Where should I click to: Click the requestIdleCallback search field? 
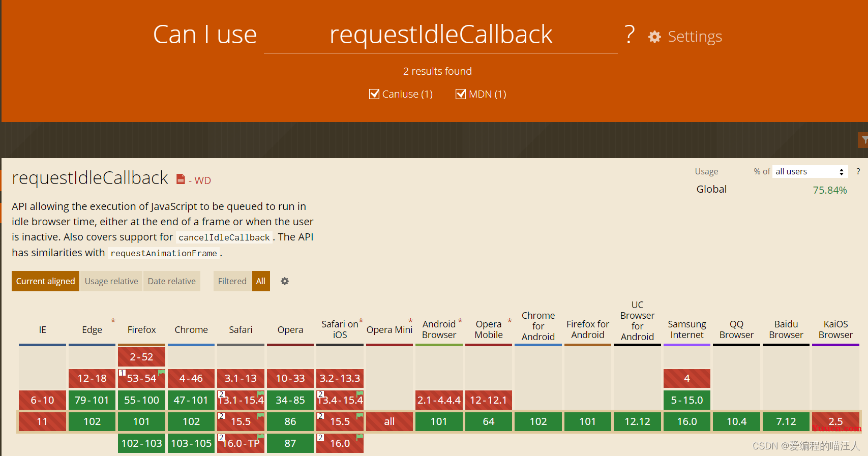click(x=441, y=35)
